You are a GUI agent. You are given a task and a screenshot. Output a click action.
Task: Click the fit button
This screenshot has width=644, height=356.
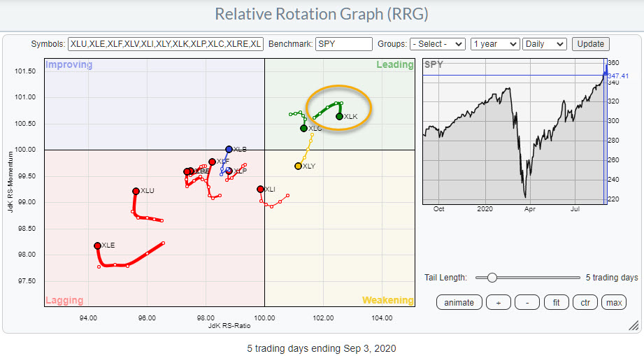[556, 303]
